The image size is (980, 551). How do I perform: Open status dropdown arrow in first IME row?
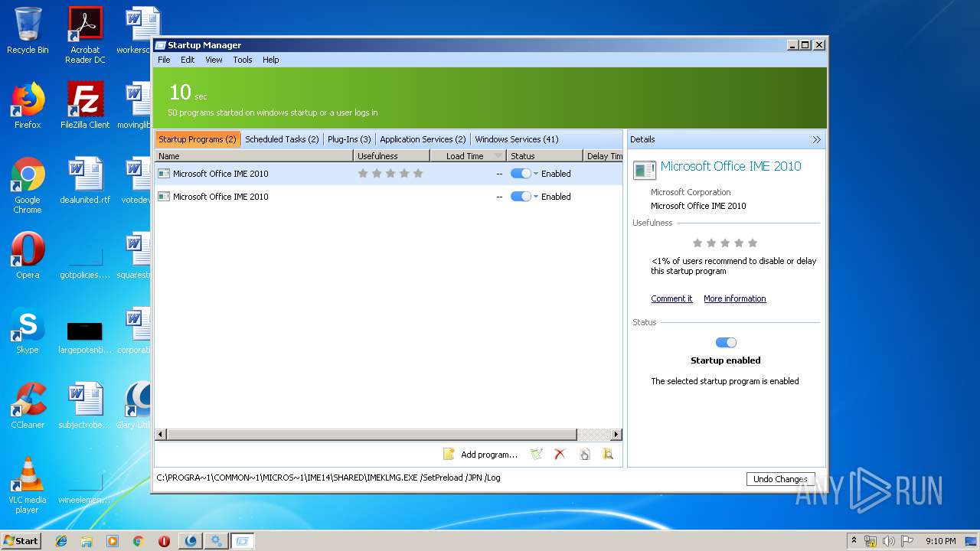click(x=536, y=174)
